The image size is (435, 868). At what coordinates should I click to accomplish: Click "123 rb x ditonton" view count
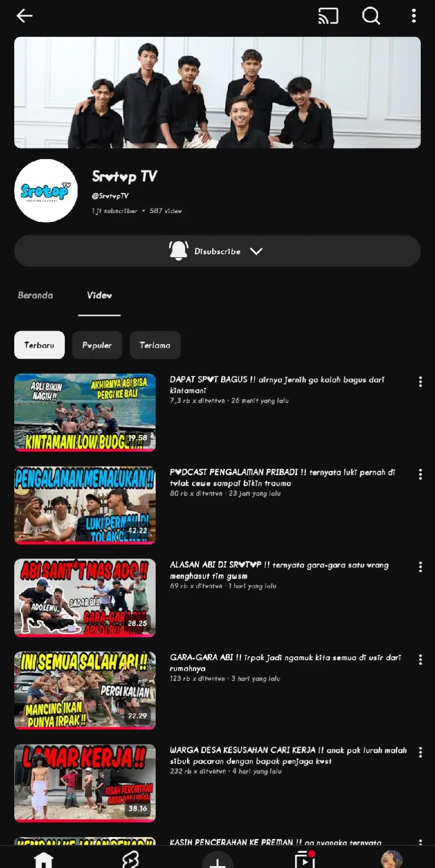(197, 678)
